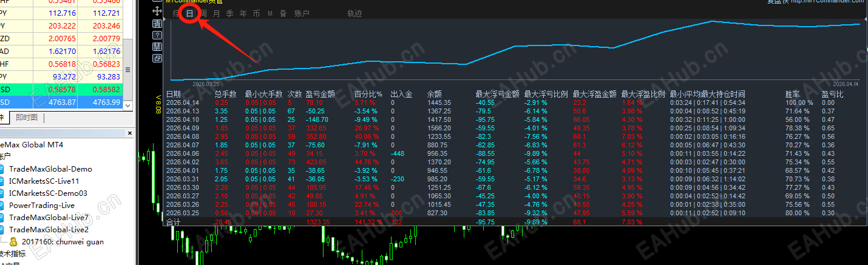The height and width of the screenshot is (265, 868).
Task: Click the ICMarketsSC-Demo03 account icon
Action: [x=3, y=193]
